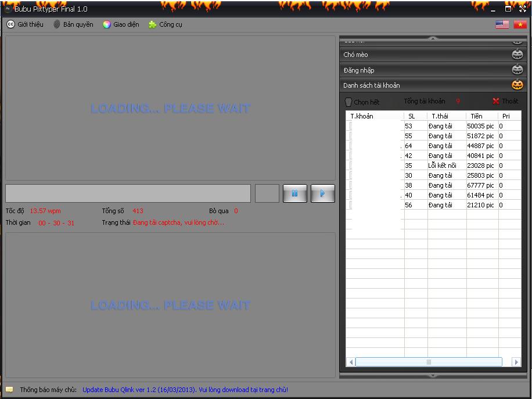Click the play button
The image size is (532, 399).
323,193
